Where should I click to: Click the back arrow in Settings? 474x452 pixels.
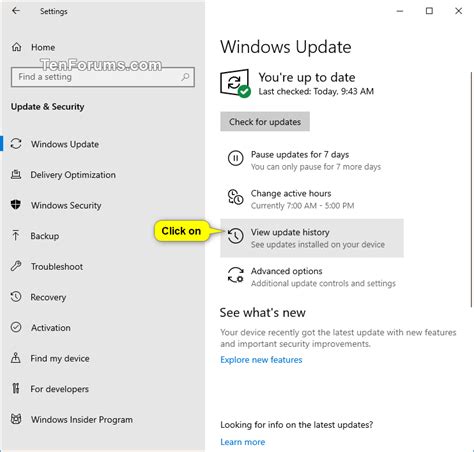point(16,11)
